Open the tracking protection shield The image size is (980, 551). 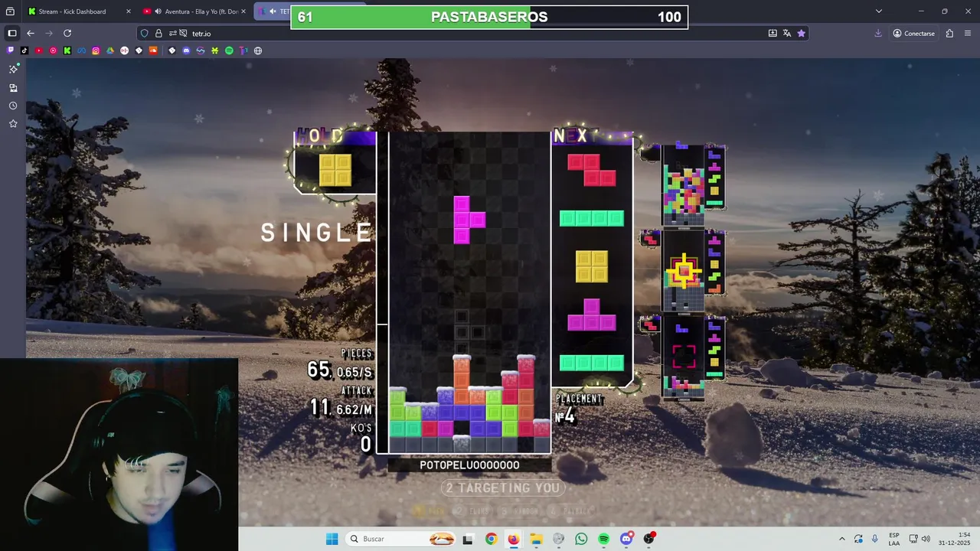144,34
